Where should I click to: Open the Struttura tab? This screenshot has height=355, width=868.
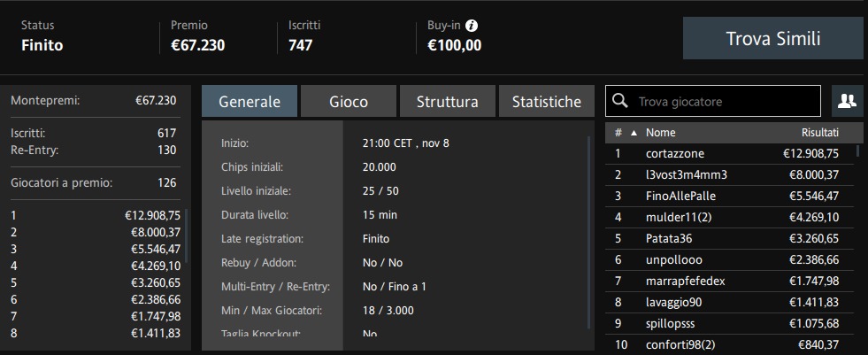pyautogui.click(x=448, y=101)
